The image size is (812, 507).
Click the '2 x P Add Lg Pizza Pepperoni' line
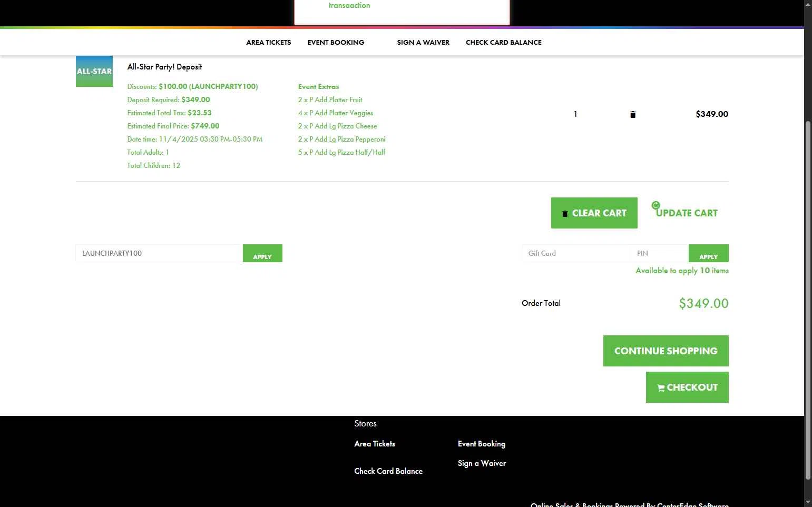tap(342, 139)
